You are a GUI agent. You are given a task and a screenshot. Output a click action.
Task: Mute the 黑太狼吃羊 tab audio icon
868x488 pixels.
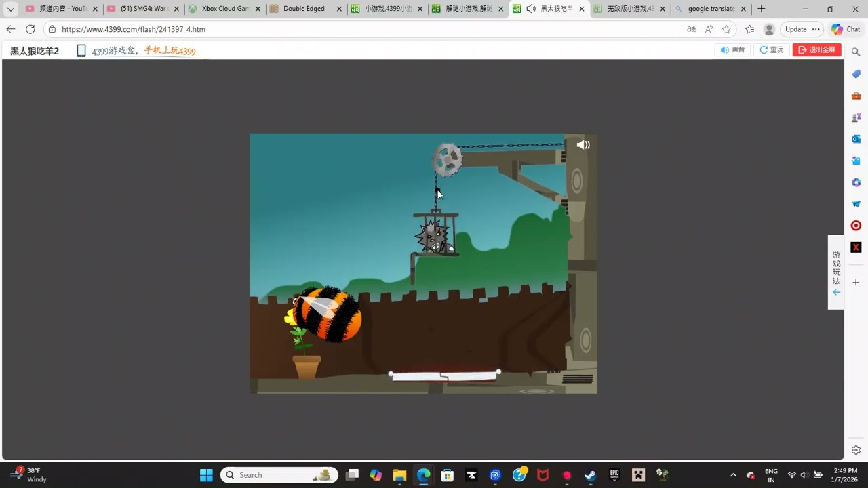click(x=531, y=9)
